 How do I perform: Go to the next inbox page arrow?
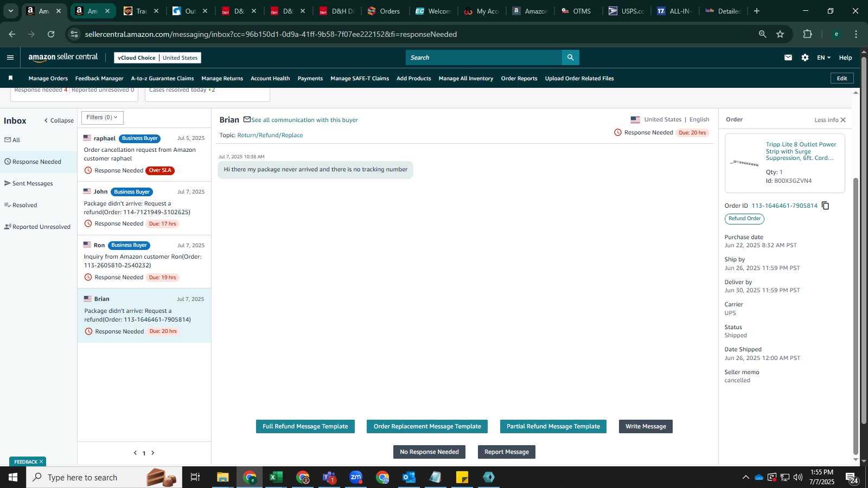153,453
